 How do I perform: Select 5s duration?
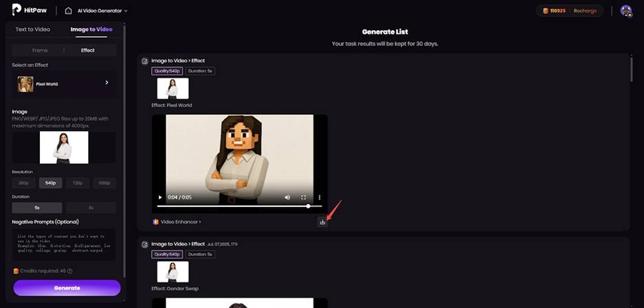(37, 208)
